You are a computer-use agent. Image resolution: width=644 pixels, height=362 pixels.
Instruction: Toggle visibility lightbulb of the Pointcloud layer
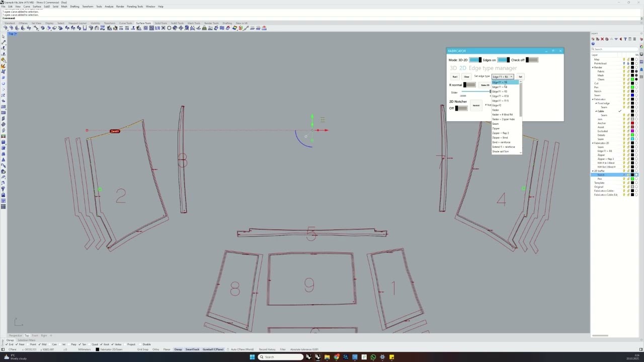pos(624,63)
